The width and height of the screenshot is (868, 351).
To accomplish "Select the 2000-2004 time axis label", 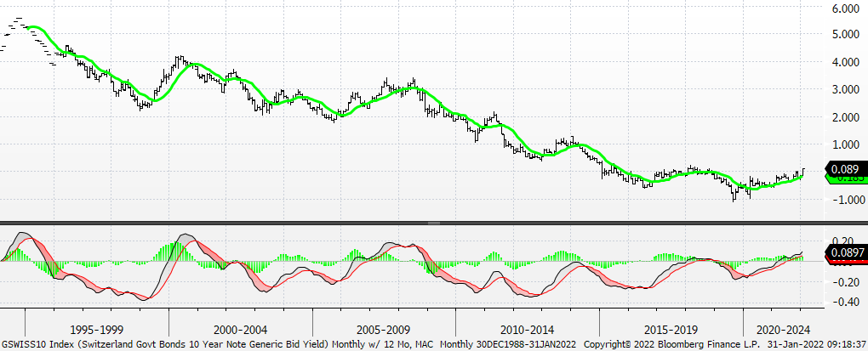I will pos(240,330).
